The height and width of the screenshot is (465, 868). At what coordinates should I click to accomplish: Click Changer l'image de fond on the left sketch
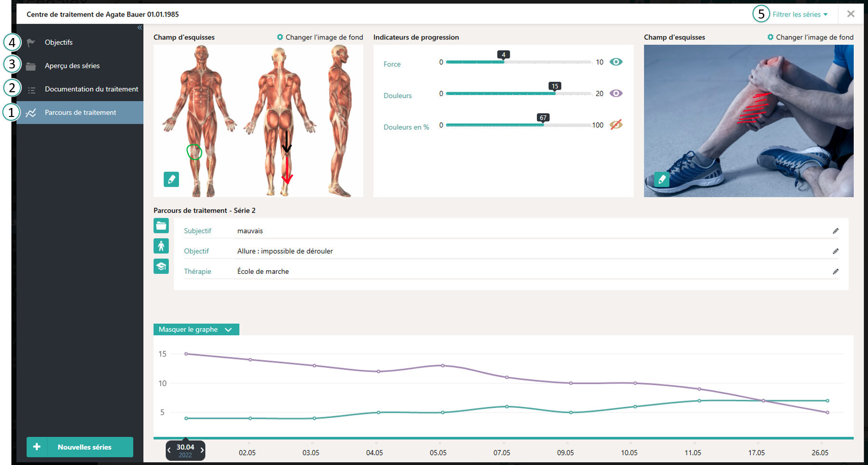[x=320, y=37]
